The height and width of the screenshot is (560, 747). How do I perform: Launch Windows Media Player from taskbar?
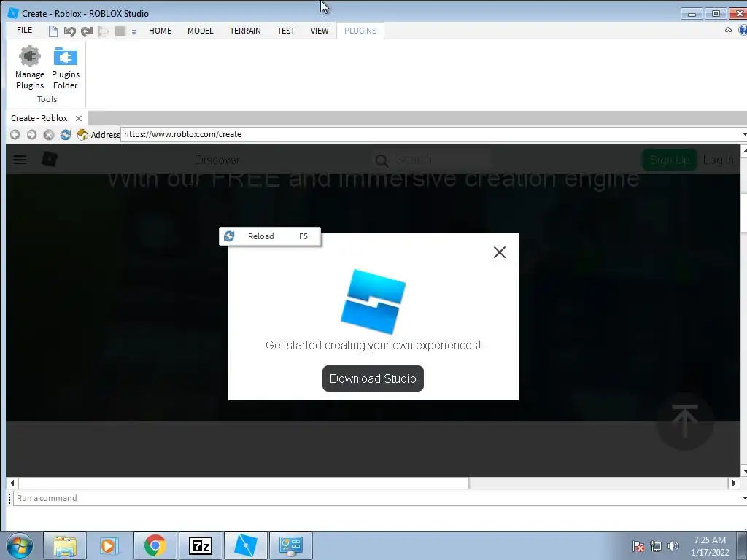pyautogui.click(x=109, y=545)
